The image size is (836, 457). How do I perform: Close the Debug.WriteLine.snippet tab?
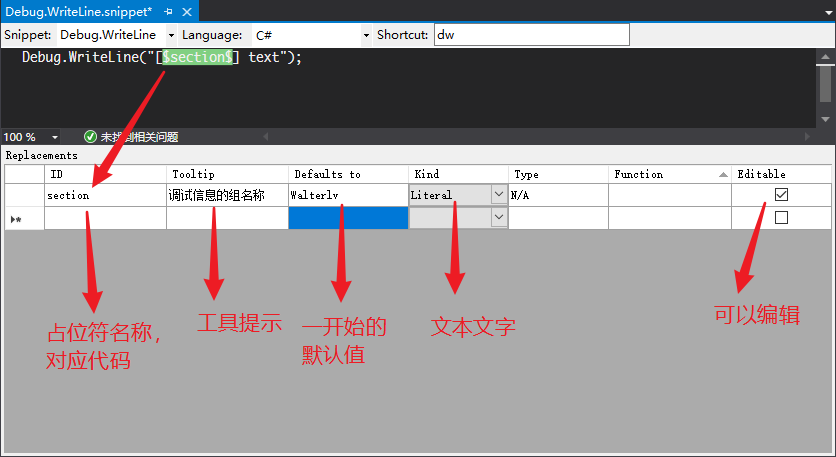coord(185,11)
